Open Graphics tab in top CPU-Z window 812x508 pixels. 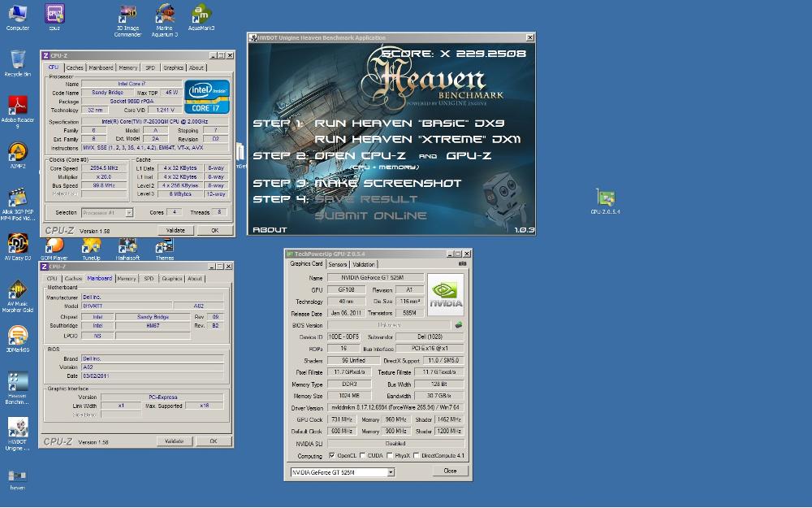click(173, 68)
